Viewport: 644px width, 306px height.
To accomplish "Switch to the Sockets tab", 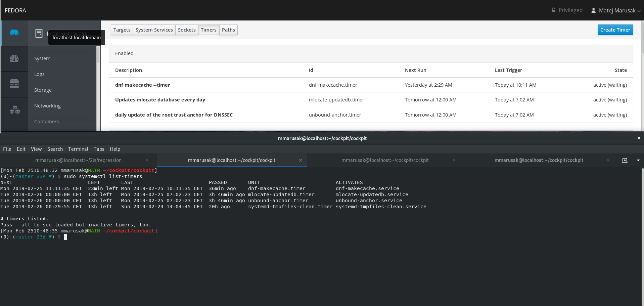I will pyautogui.click(x=187, y=30).
